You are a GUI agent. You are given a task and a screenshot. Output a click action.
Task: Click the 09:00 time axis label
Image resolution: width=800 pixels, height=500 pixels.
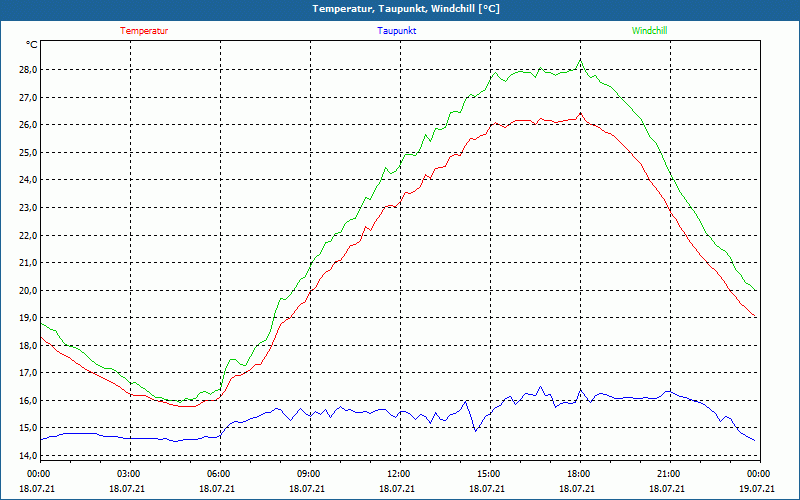tap(308, 474)
